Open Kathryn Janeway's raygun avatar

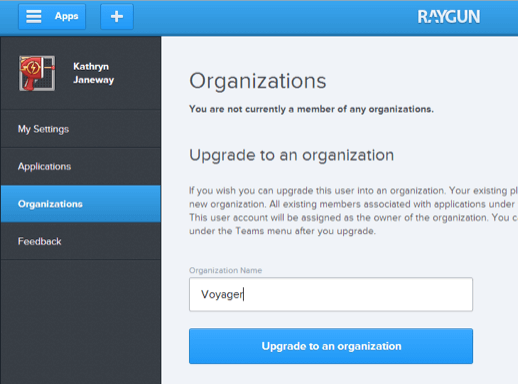point(37,73)
